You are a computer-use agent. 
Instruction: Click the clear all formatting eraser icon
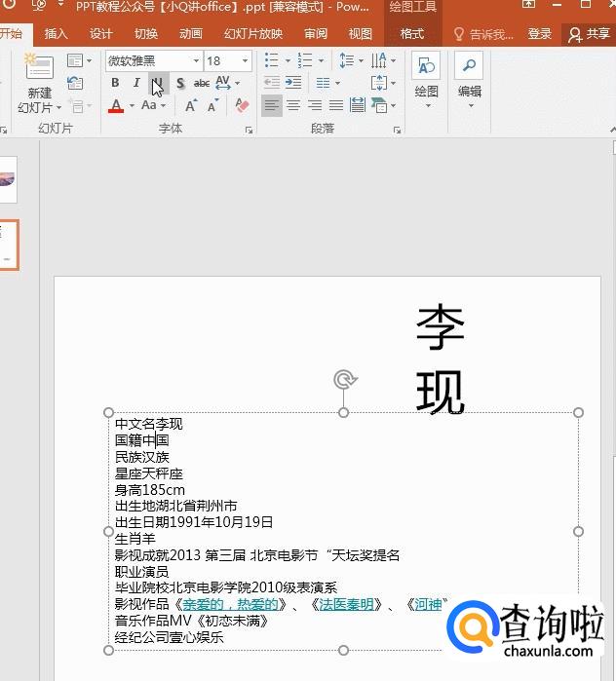click(x=243, y=105)
